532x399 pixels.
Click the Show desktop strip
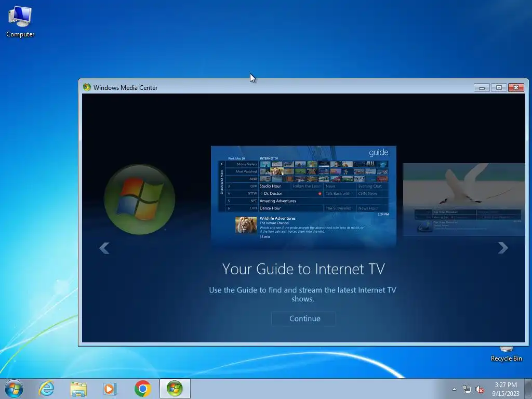(528, 389)
